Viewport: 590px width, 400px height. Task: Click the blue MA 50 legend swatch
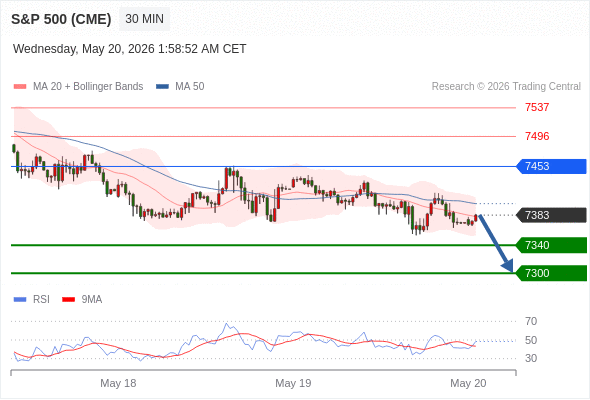coord(162,87)
